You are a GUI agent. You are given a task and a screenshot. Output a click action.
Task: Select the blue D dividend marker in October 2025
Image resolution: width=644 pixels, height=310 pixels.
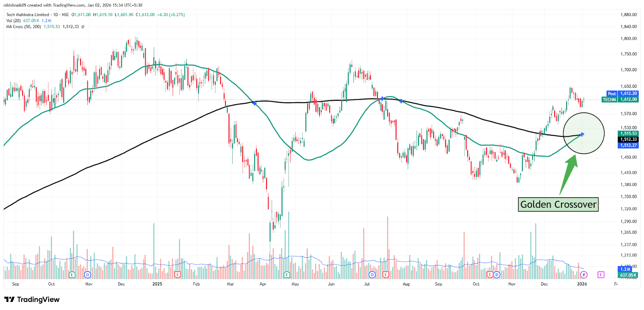tap(497, 275)
